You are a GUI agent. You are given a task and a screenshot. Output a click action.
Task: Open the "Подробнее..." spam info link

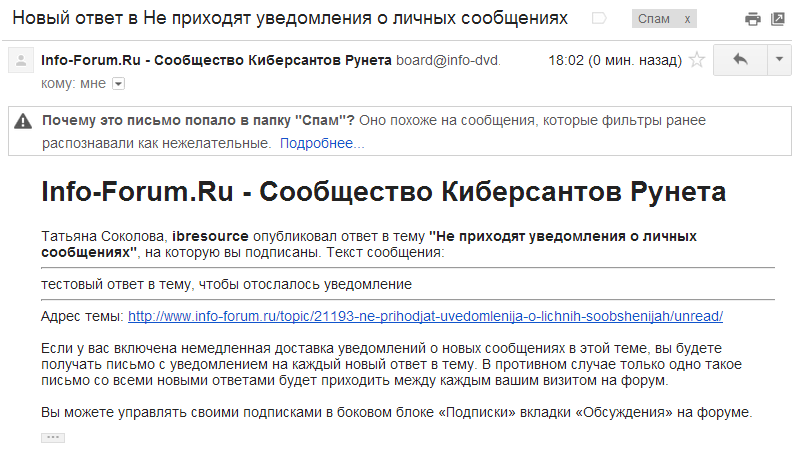point(322,144)
